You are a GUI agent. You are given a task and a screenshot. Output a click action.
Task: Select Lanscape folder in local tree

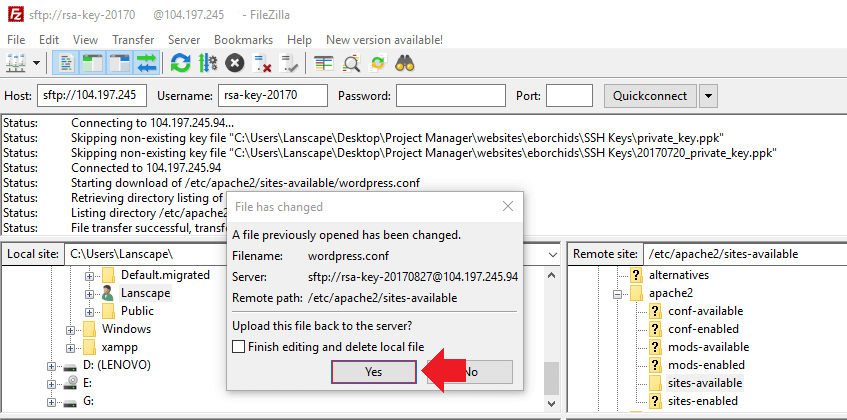[x=145, y=293]
